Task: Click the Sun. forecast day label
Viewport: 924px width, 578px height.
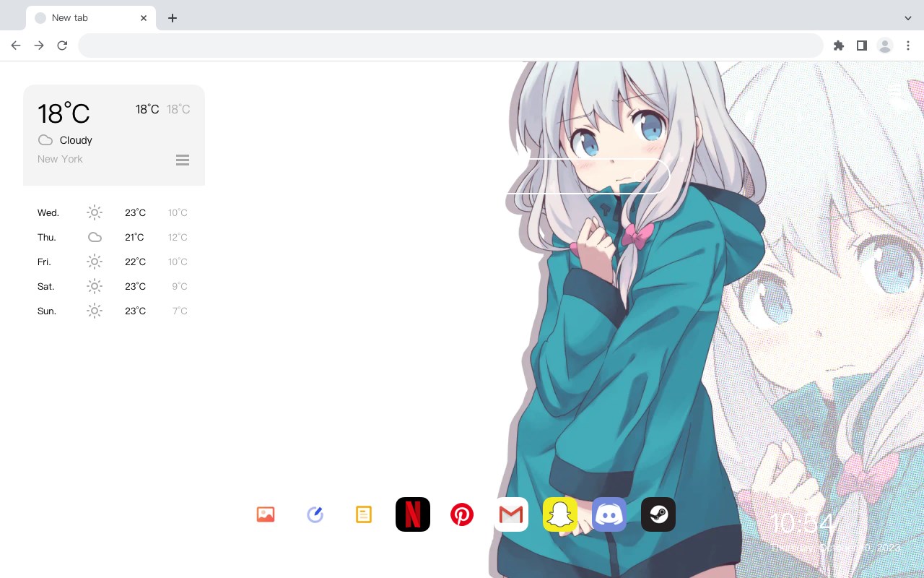Action: click(x=47, y=311)
